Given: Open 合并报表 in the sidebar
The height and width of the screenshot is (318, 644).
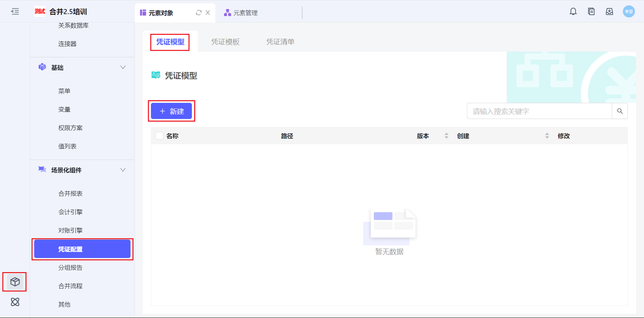Looking at the screenshot, I should (70, 193).
